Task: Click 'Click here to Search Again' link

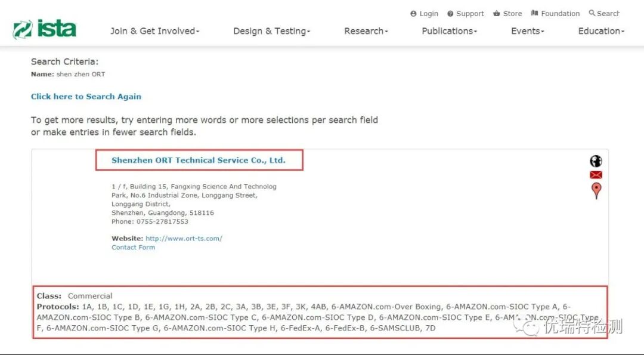Action: click(x=86, y=97)
